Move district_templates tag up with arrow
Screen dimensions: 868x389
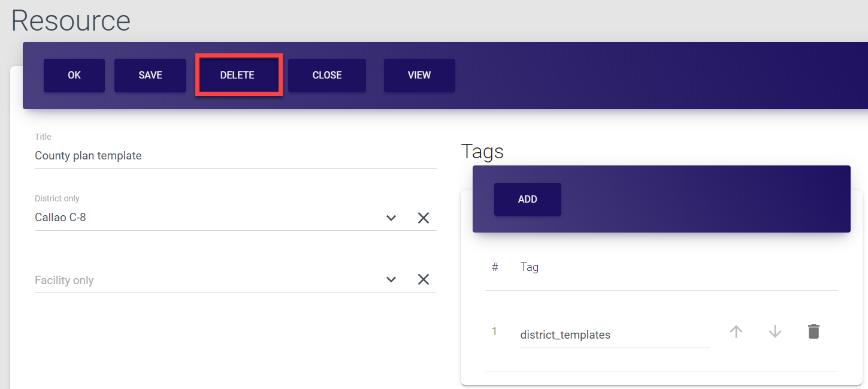(x=736, y=331)
